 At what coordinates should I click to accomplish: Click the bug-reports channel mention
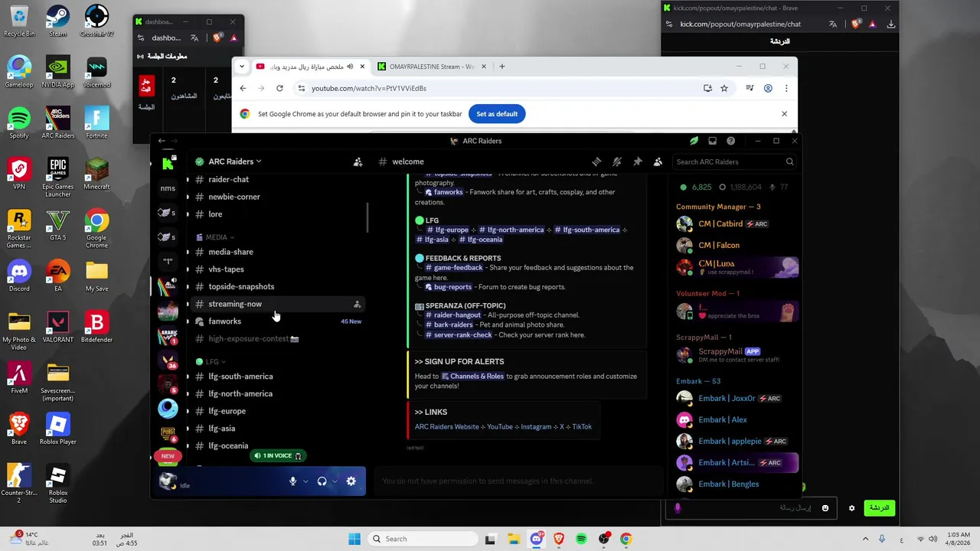pos(449,287)
